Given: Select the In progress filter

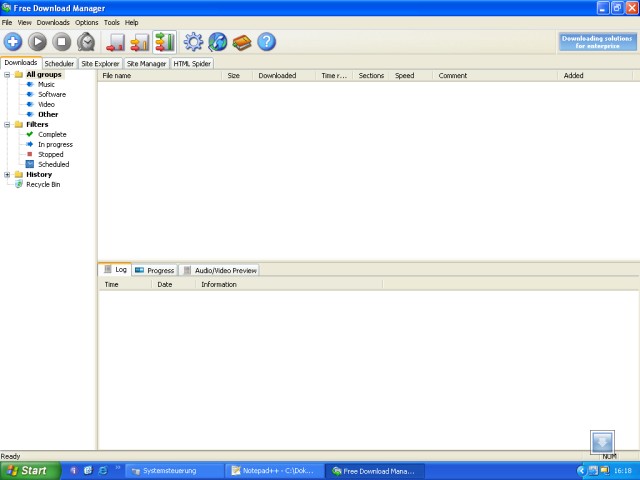Looking at the screenshot, I should coord(56,144).
